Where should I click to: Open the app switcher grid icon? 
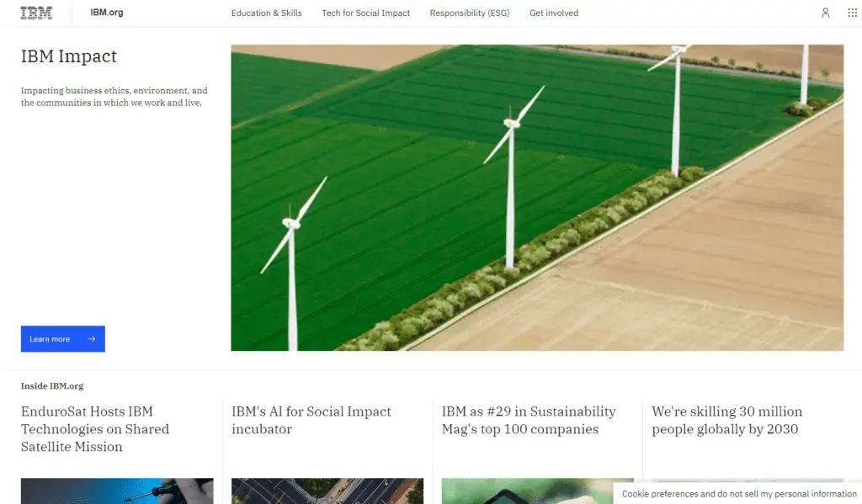(852, 13)
